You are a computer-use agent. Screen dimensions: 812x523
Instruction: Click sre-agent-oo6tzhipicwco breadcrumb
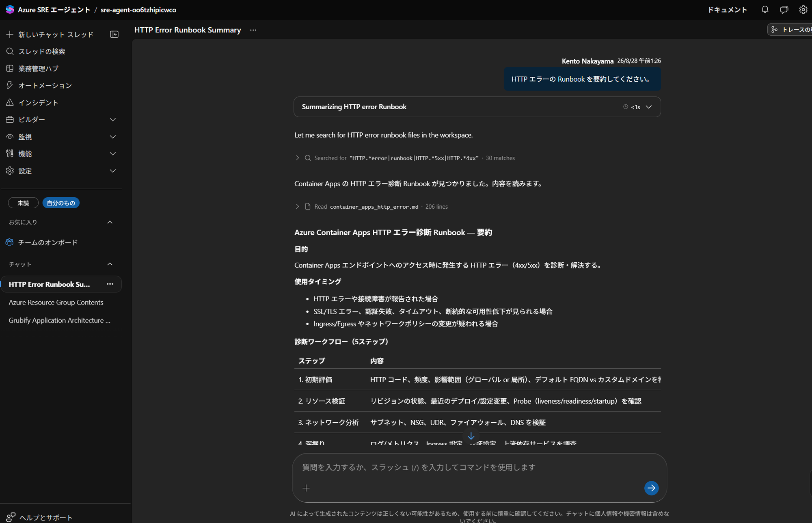tap(138, 10)
